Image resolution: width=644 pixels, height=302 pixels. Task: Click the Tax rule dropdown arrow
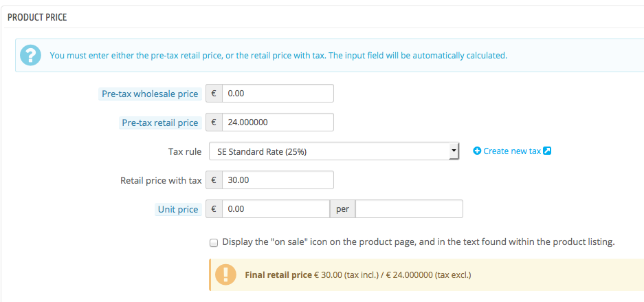pyautogui.click(x=453, y=151)
